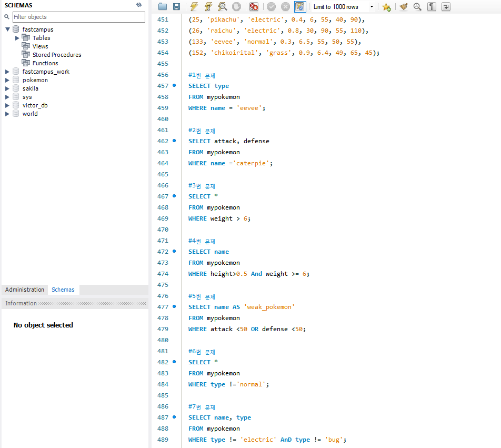Select the sys database icon
The height and width of the screenshot is (448, 501).
16,96
